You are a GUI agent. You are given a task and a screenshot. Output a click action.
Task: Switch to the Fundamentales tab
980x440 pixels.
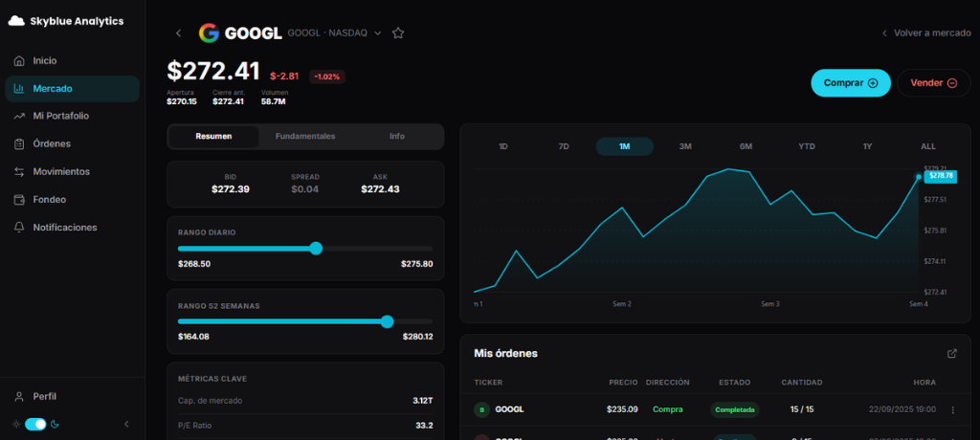pos(305,136)
